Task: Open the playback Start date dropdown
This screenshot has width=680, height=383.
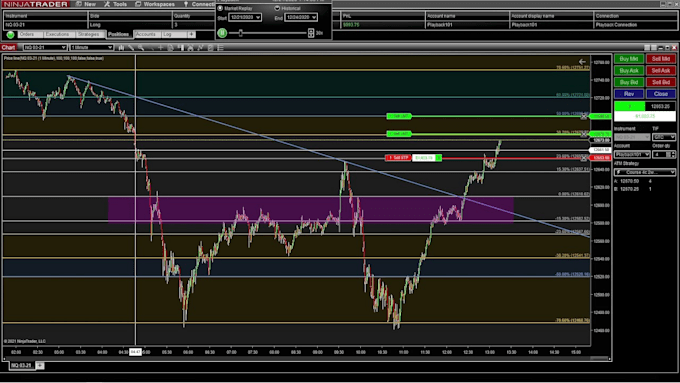Action: 245,17
